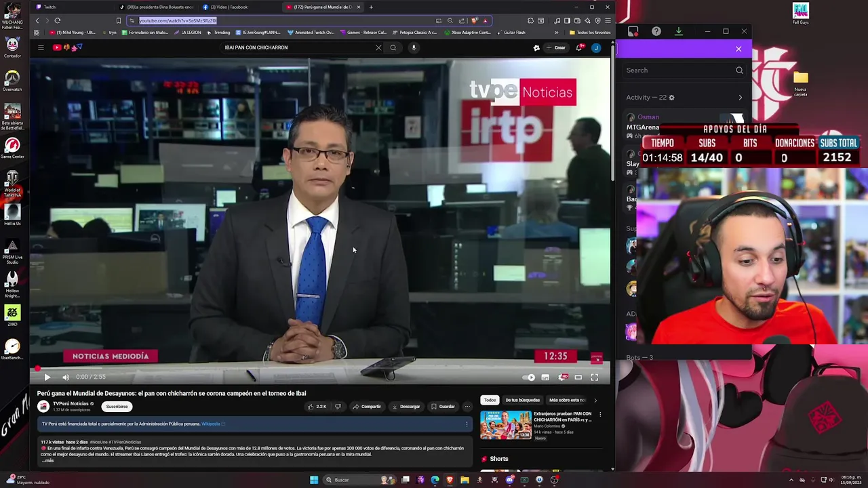
Task: Open a new browser tab
Action: [x=371, y=7]
